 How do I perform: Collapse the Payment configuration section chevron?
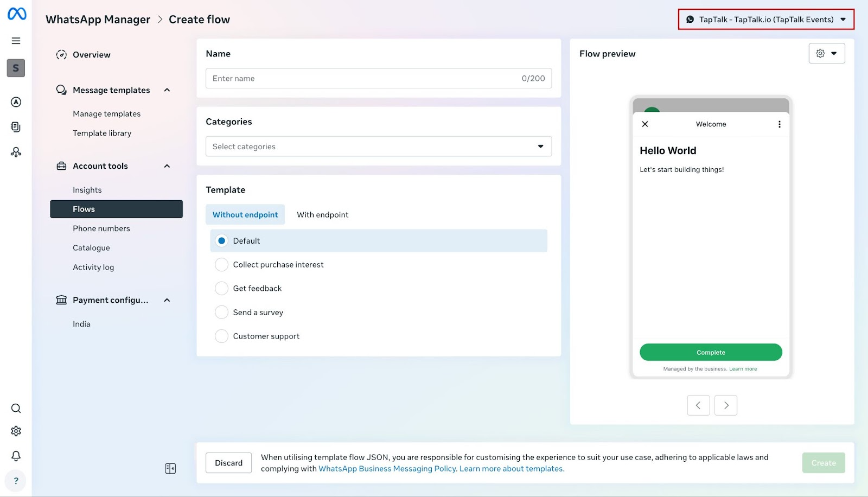[x=167, y=300]
